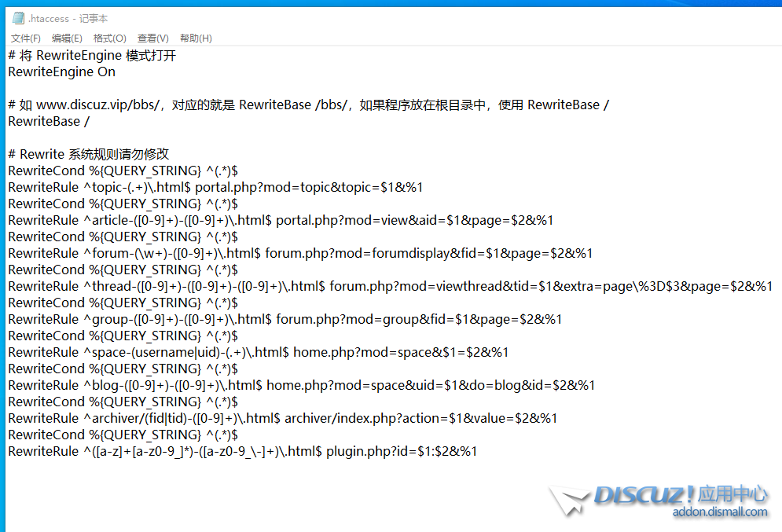Open the 编辑(E) menu
The height and width of the screenshot is (532, 782).
point(67,38)
